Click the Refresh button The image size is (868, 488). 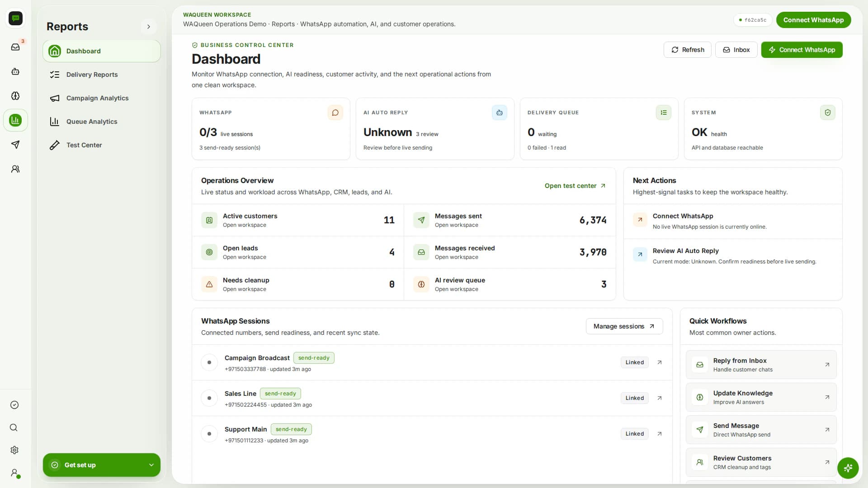pyautogui.click(x=688, y=50)
